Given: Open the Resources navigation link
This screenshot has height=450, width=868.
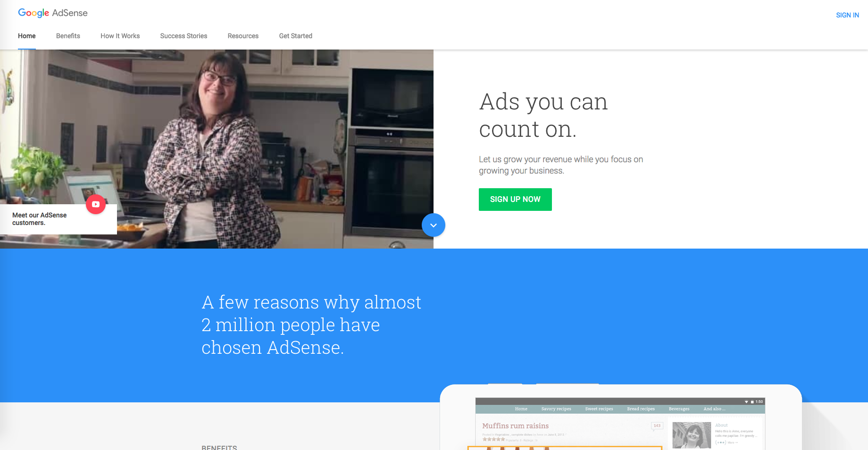Looking at the screenshot, I should (x=243, y=36).
